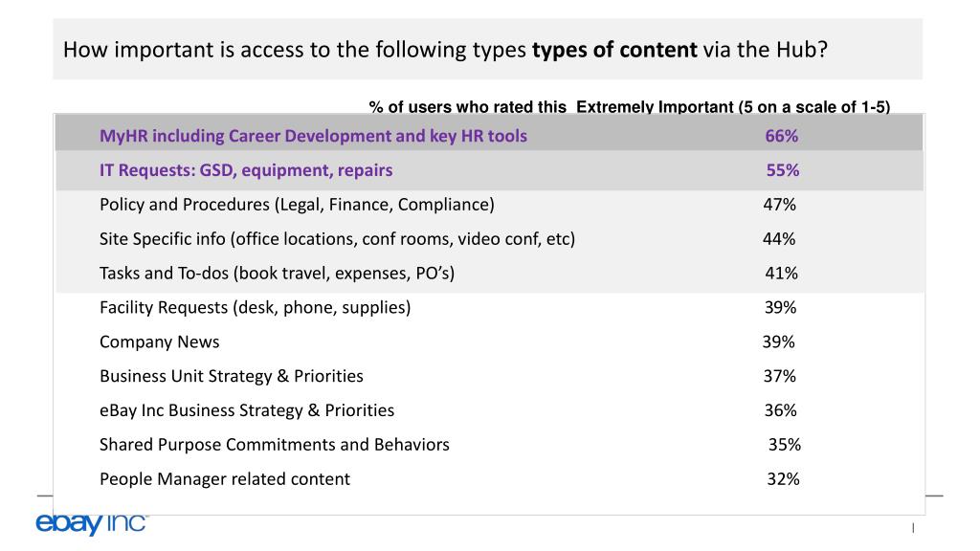Click Business Unit Strategy & Priorities text
980x551 pixels.
point(232,376)
